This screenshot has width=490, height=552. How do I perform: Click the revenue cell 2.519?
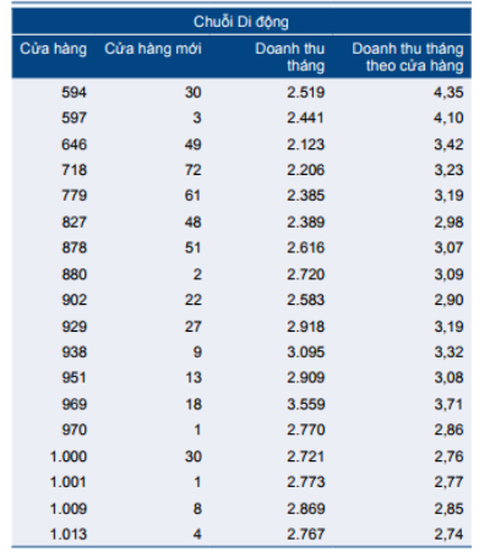click(306, 93)
